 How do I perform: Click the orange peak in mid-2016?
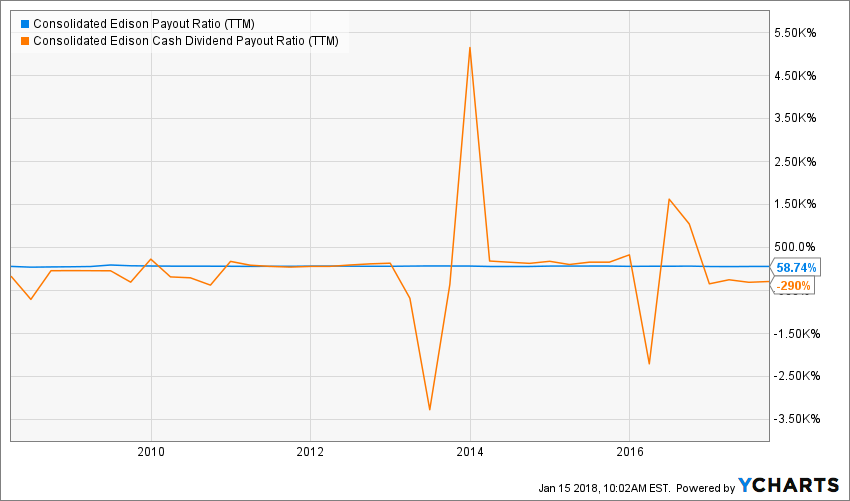click(669, 200)
